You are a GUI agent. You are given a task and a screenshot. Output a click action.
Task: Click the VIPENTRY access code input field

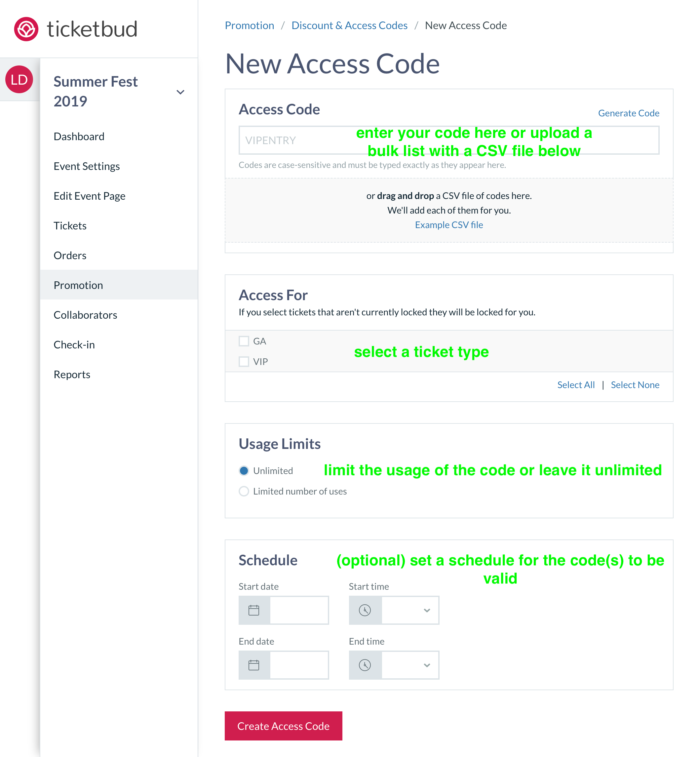[x=448, y=140]
